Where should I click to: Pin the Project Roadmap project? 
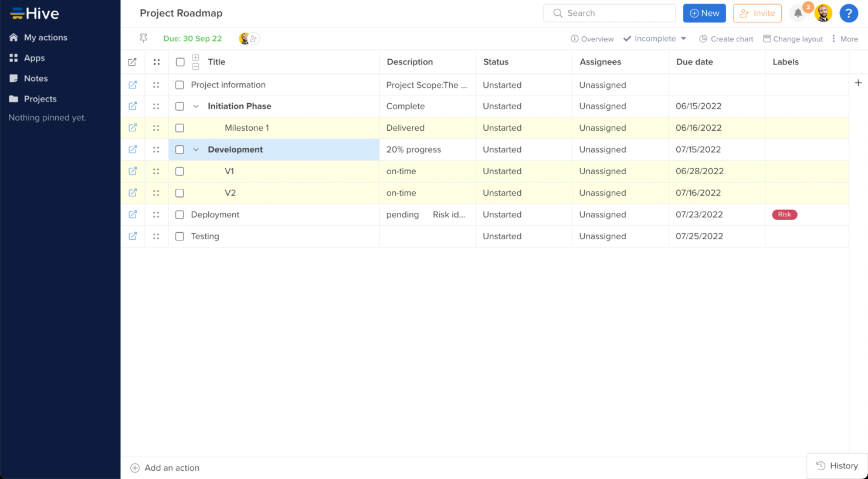(143, 38)
